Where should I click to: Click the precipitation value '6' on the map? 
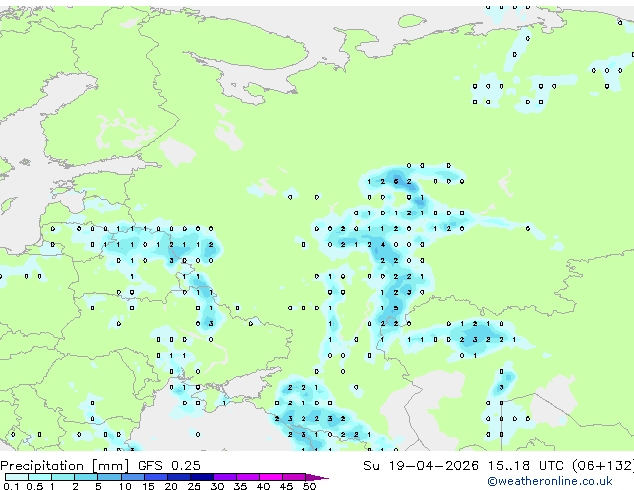coord(396,182)
